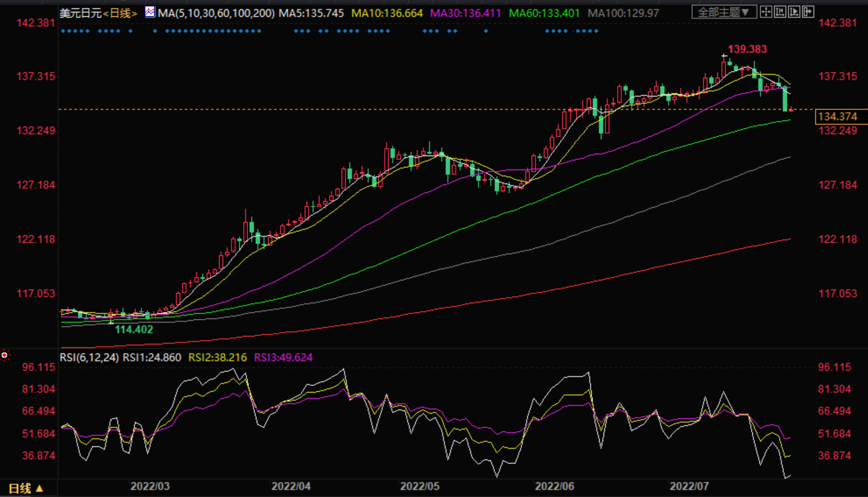
Task: Click the <日线> period label in title
Action: [120, 13]
